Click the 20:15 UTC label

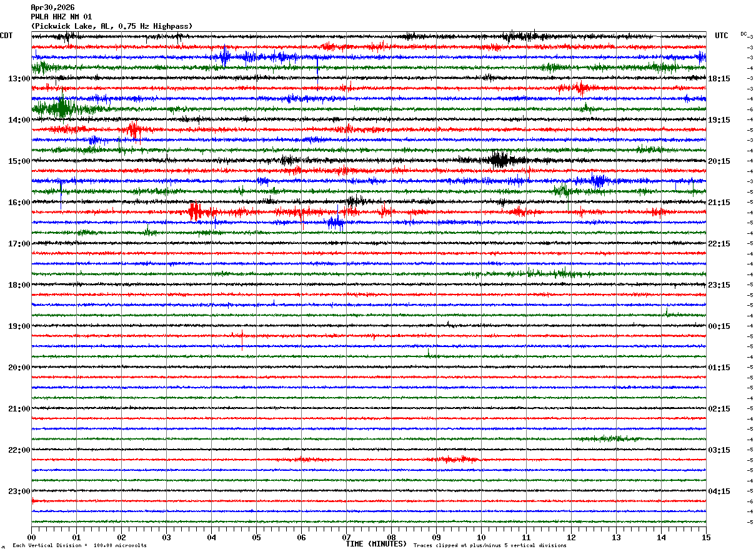(719, 161)
